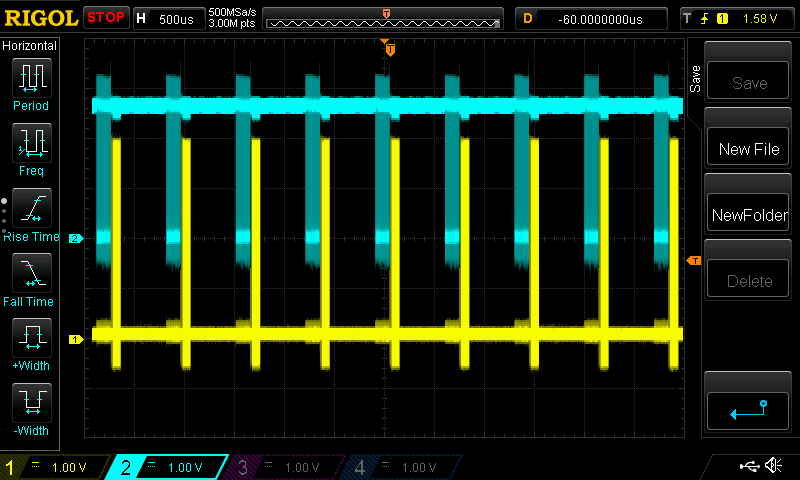Toggle the speaker sound icon
Screen dimensions: 800x480
point(773,466)
